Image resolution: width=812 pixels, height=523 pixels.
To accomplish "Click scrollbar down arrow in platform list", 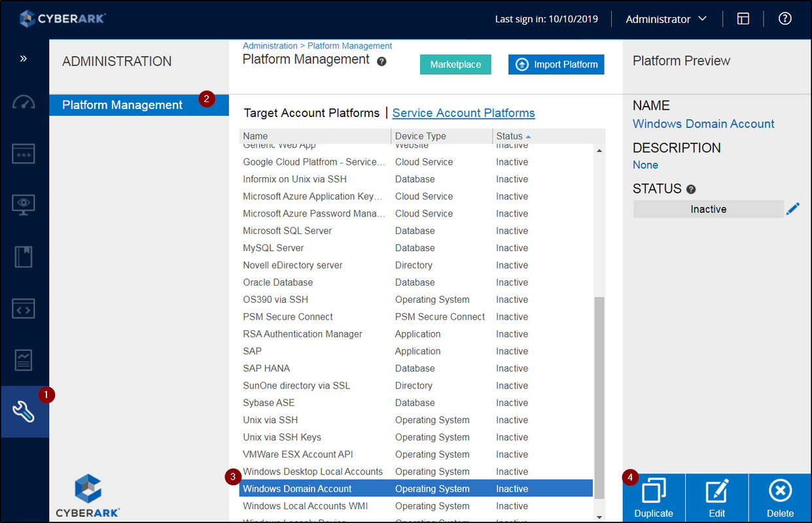I will 599,516.
